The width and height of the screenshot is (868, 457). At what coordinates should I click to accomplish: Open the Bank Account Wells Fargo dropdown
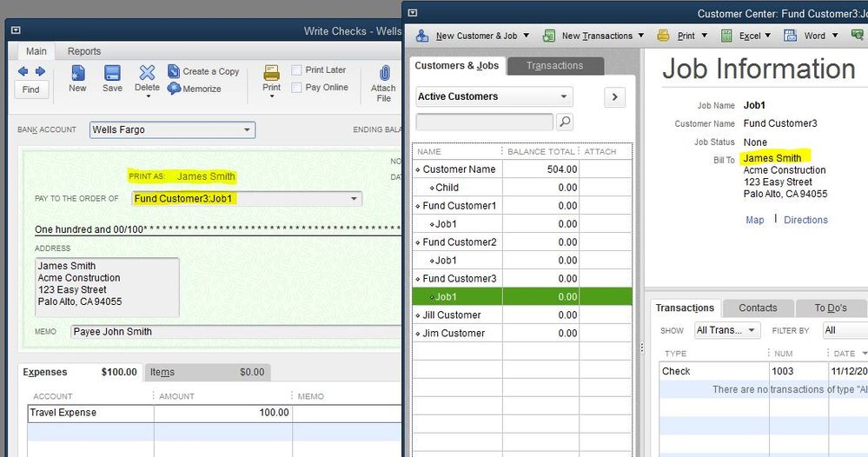247,130
